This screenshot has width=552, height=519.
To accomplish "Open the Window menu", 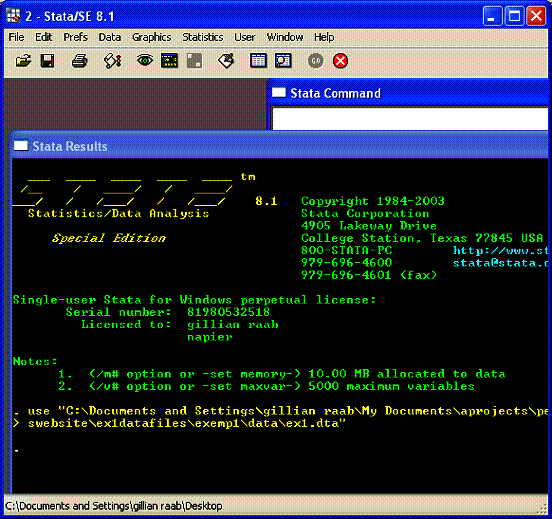I will coord(285,37).
